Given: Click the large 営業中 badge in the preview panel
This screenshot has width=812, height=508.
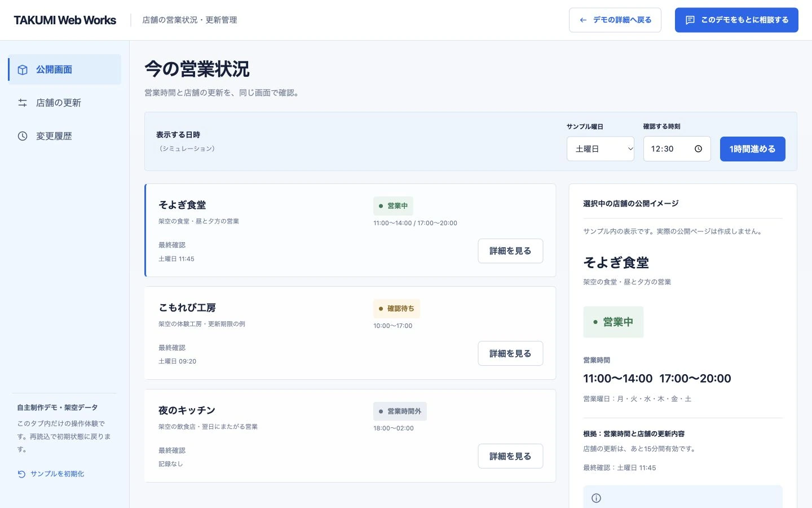Looking at the screenshot, I should tap(613, 322).
